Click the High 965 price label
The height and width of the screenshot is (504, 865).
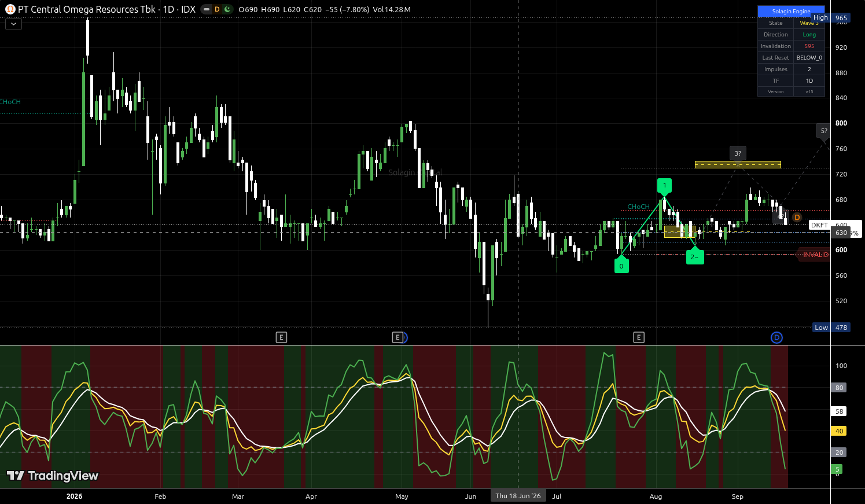[831, 18]
